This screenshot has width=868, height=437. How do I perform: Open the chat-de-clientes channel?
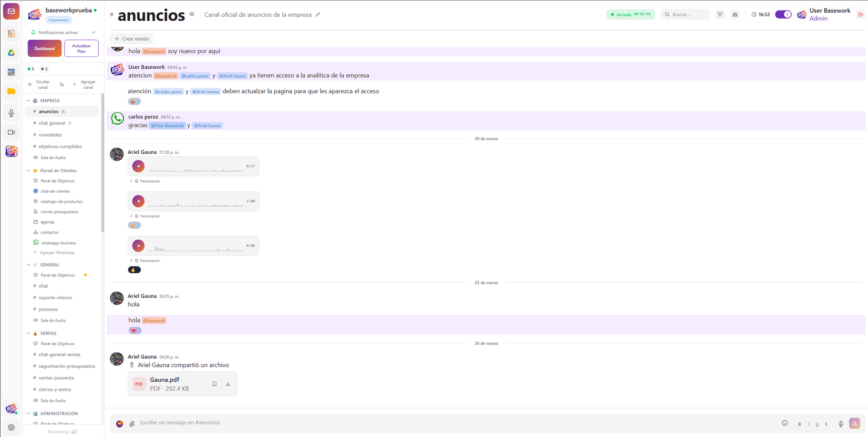pos(55,191)
